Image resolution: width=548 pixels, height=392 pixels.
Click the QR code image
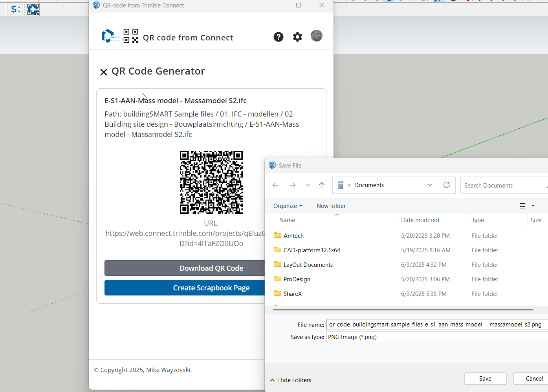click(x=211, y=182)
